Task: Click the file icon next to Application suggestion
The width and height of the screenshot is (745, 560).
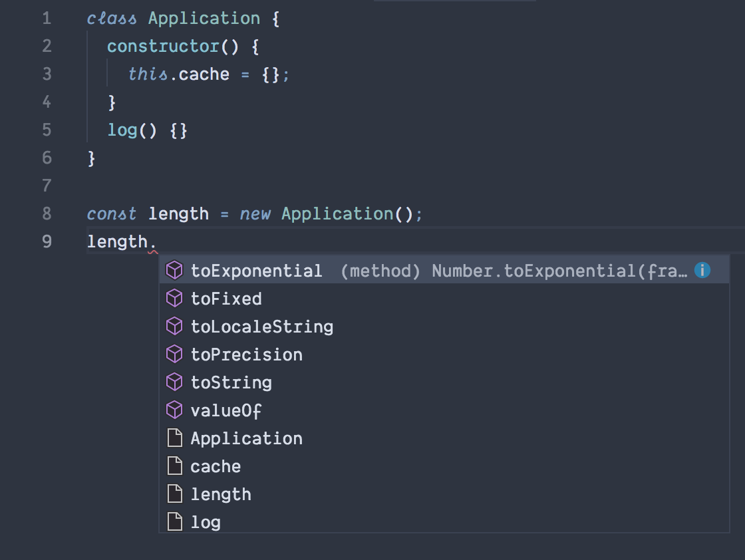Action: tap(175, 438)
